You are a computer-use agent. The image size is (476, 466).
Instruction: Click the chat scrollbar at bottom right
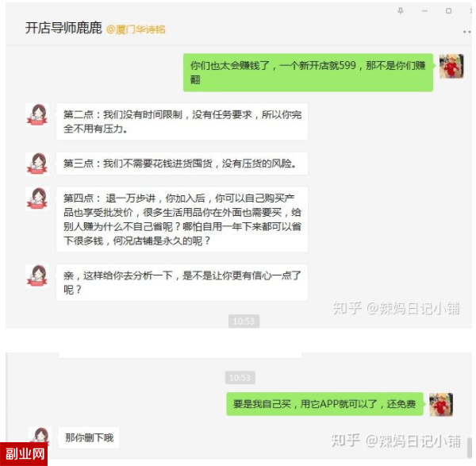coord(470,448)
